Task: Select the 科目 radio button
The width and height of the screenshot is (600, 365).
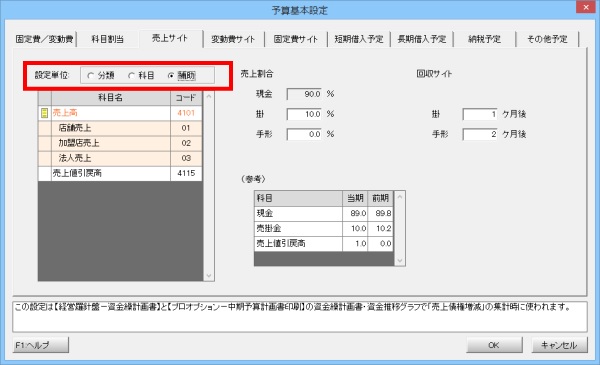Action: [131, 75]
